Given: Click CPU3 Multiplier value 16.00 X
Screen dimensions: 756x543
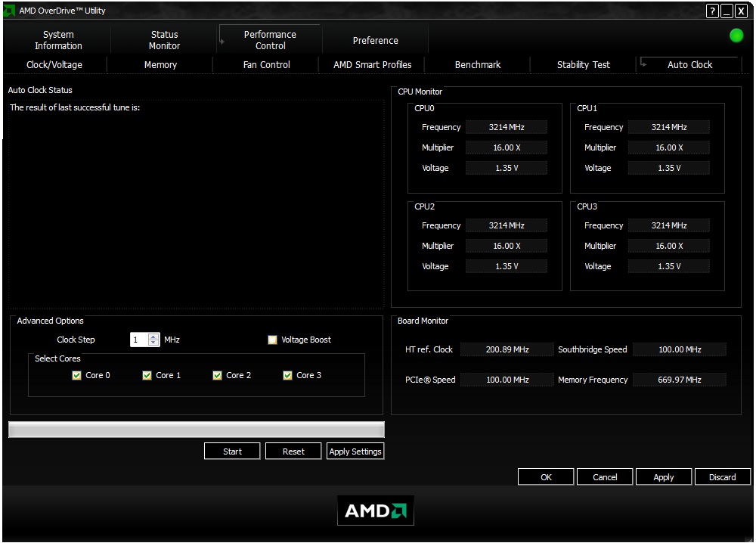Looking at the screenshot, I should [669, 246].
